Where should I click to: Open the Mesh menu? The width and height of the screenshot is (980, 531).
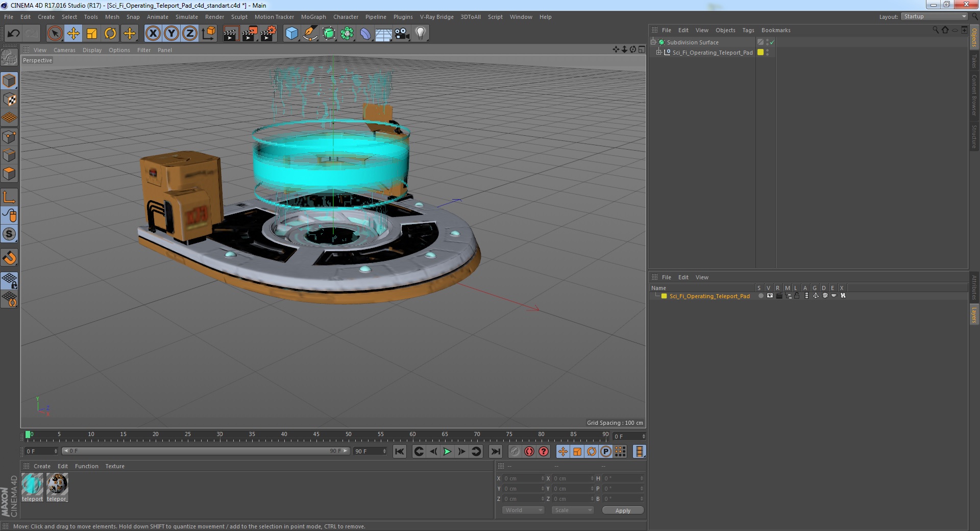112,17
